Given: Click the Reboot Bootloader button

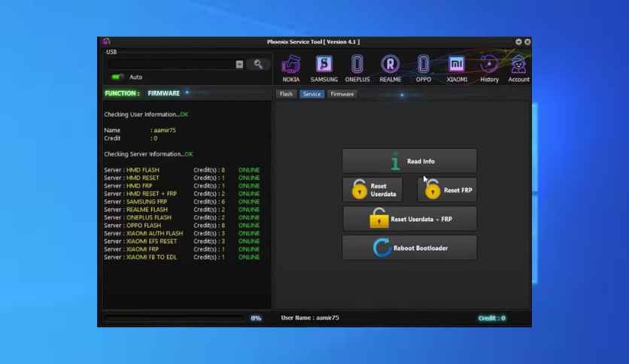Looking at the screenshot, I should (x=409, y=247).
